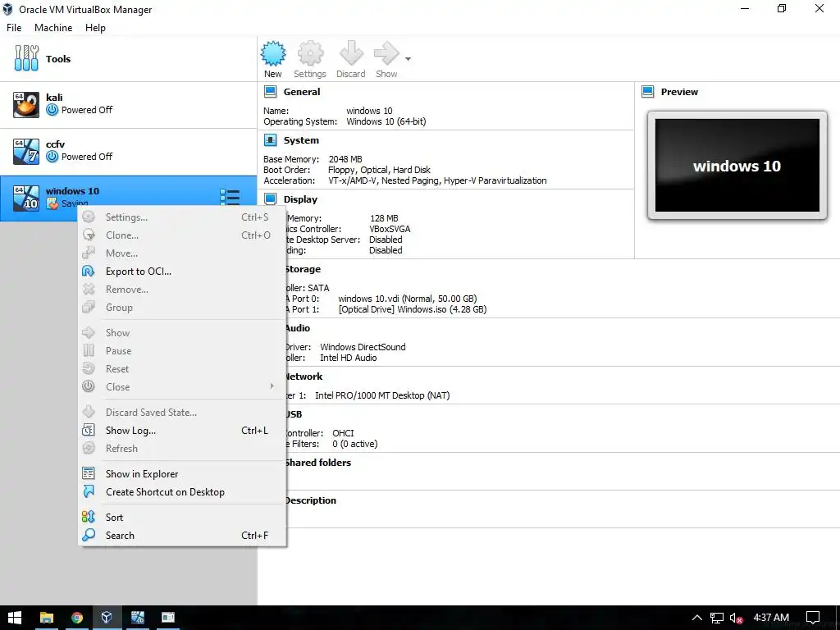Click the Remove... context menu entry

[182, 290]
